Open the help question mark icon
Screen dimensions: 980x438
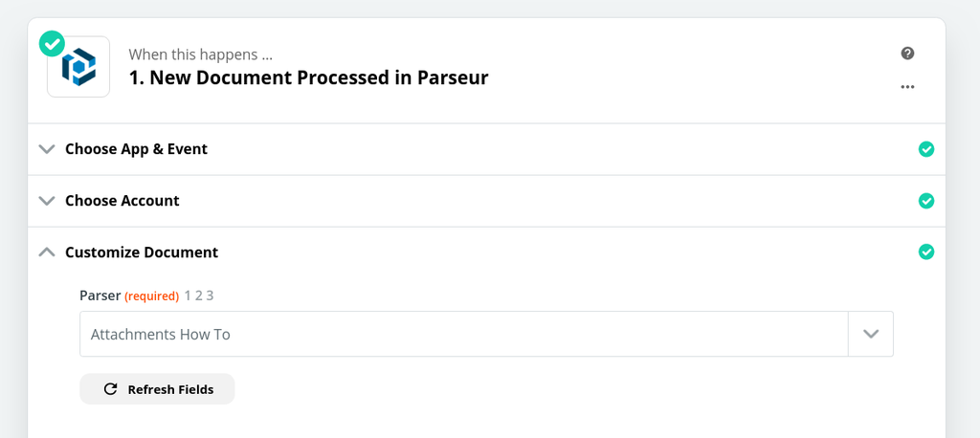pyautogui.click(x=907, y=54)
